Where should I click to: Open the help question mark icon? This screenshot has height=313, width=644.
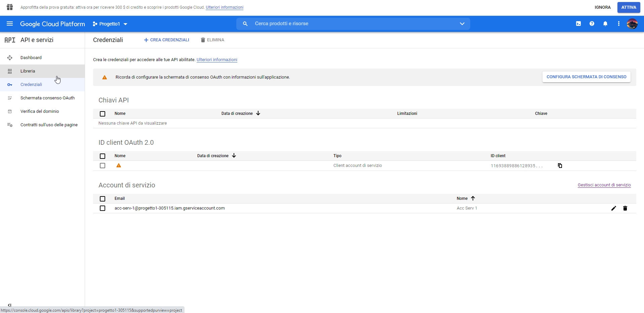(x=592, y=24)
